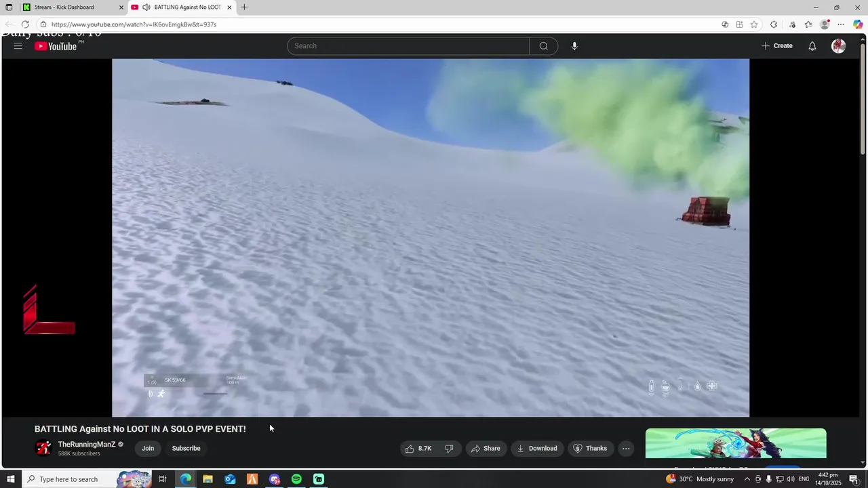Open TheRunningManZ channel avatar
This screenshot has width=868, height=488.
pyautogui.click(x=43, y=448)
